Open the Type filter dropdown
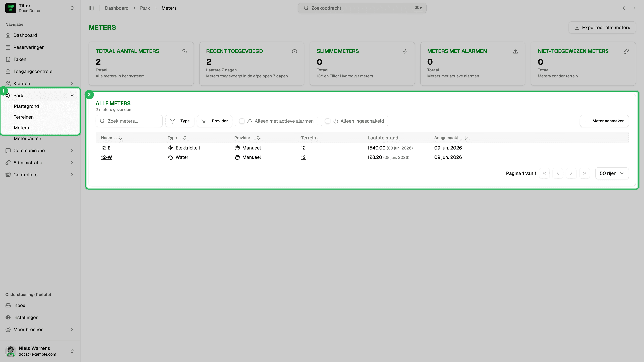Viewport: 644px width, 362px height. coord(180,121)
